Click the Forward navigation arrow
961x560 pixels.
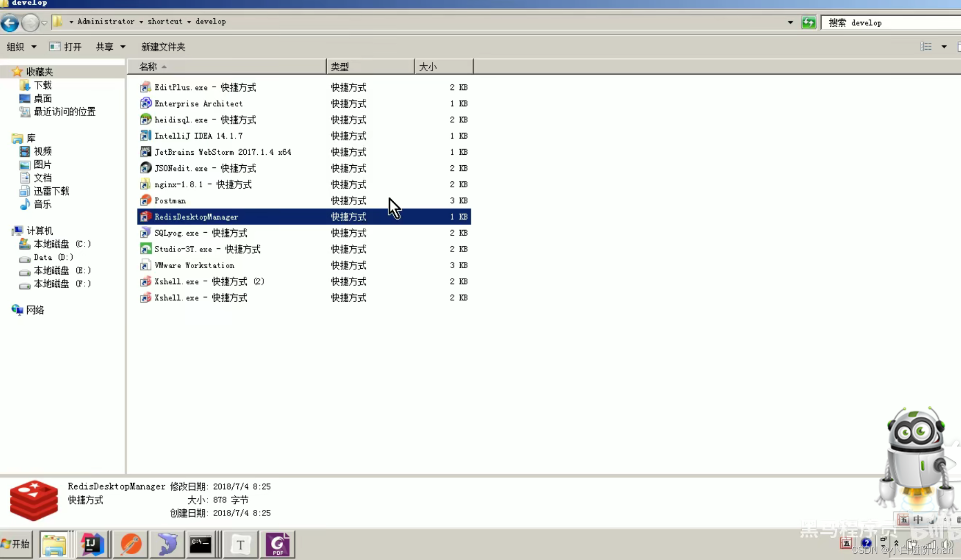[30, 22]
